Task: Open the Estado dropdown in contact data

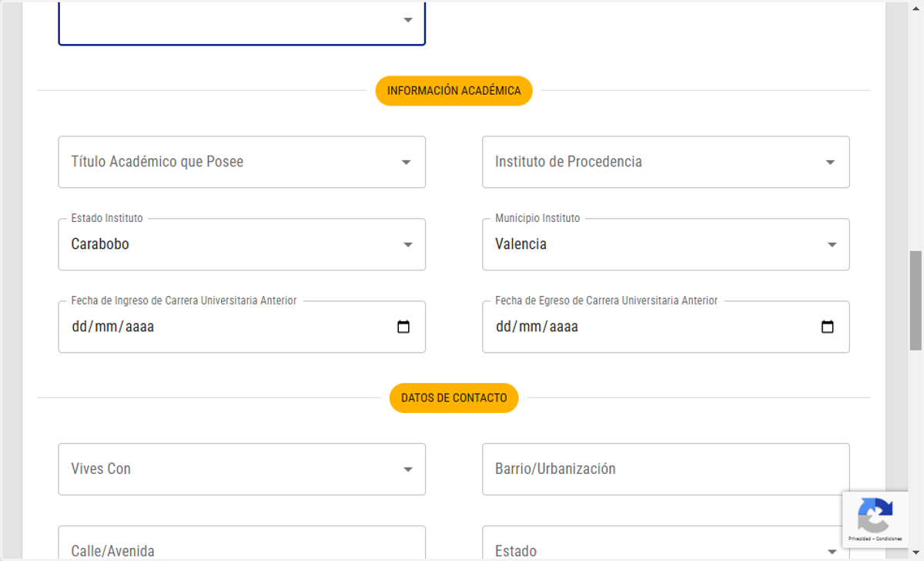Action: coord(666,543)
